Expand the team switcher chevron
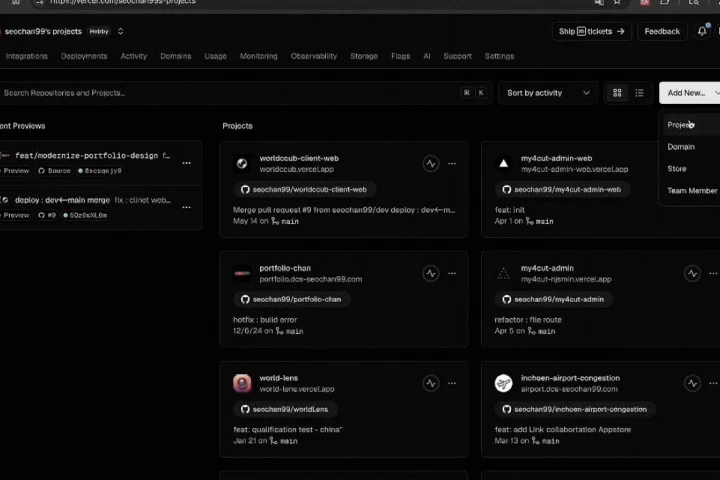Screen dimensions: 720x480 (120, 31)
